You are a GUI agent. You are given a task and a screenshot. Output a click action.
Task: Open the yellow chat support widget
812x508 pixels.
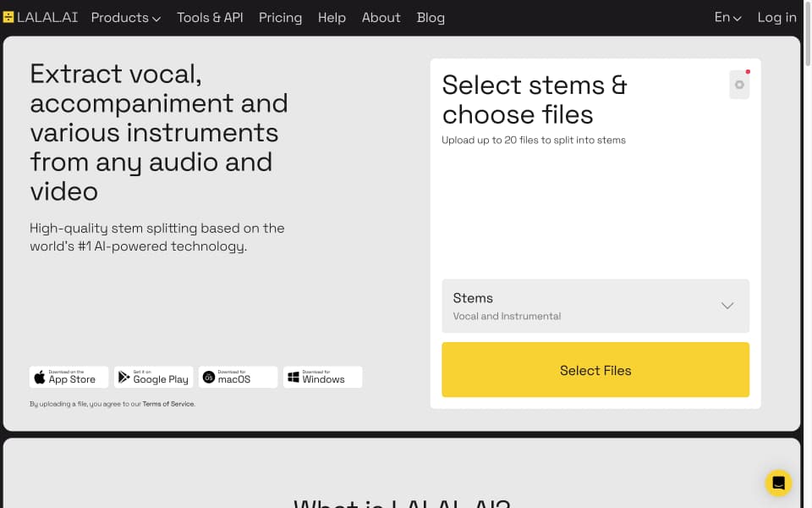(778, 483)
